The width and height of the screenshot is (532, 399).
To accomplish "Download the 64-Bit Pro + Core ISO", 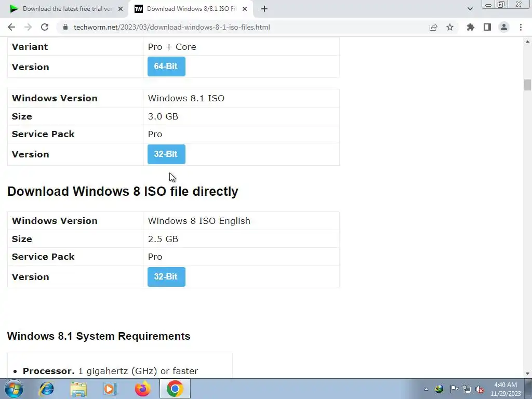I will coord(166,66).
